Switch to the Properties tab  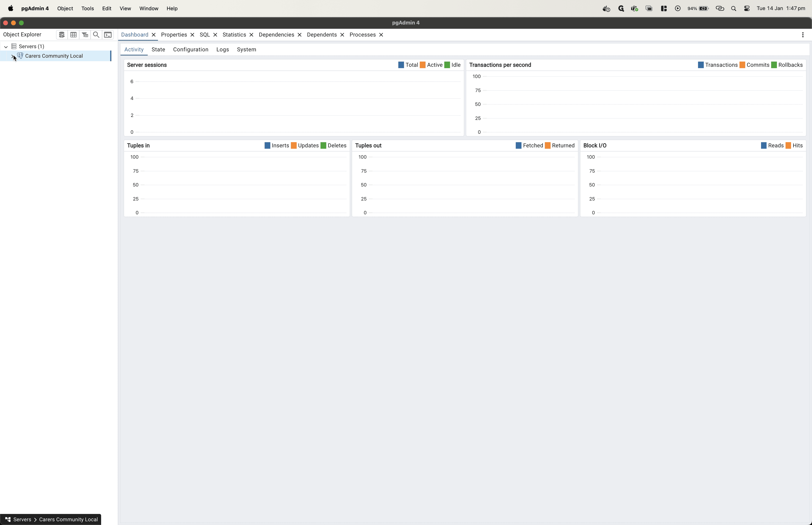coord(174,35)
